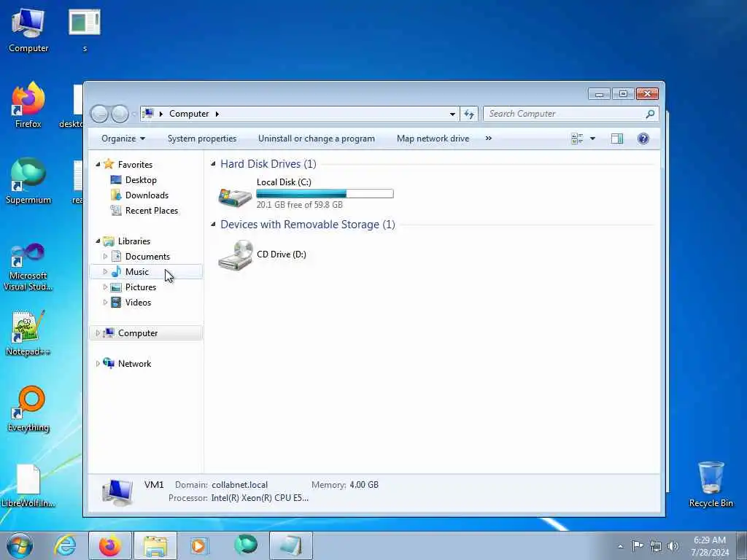Viewport: 747px width, 560px height.
Task: Select Network in the navigation pane
Action: [134, 364]
